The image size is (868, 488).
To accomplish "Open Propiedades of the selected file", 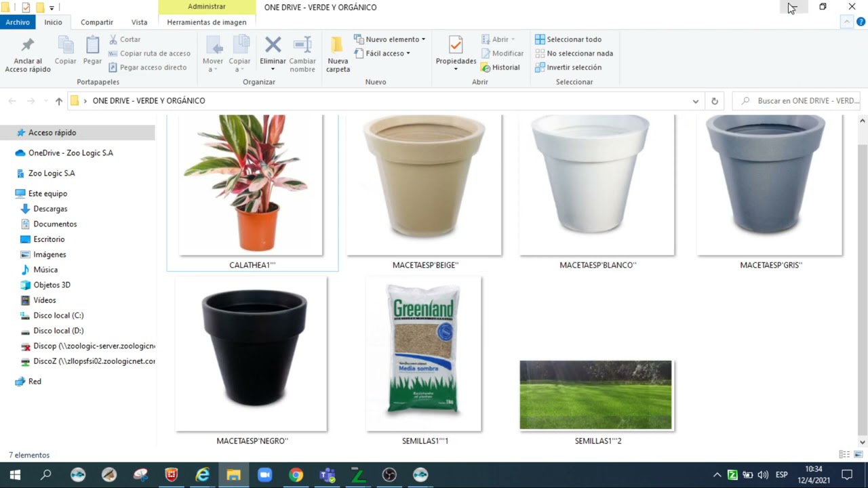I will coord(456,52).
